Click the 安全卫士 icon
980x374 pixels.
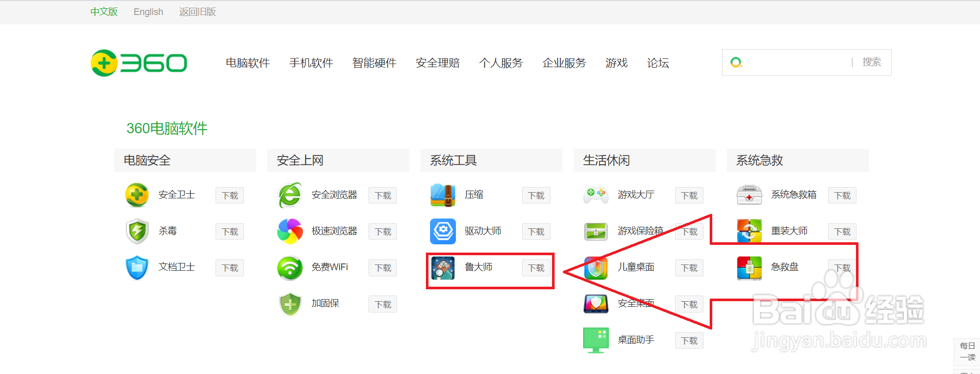point(137,195)
